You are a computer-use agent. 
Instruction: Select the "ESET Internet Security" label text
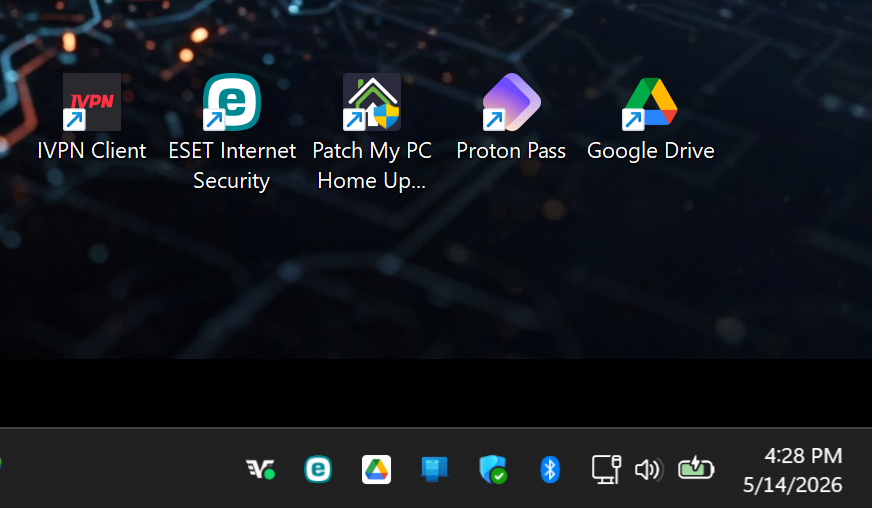[x=232, y=166]
